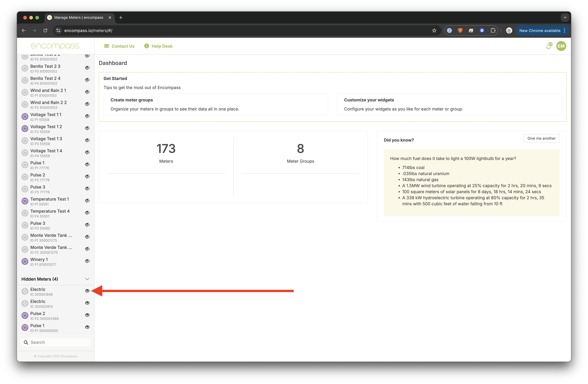Click the Voltage Test 1 1 heart icon
Screen dimensions: 588x384
25,117
